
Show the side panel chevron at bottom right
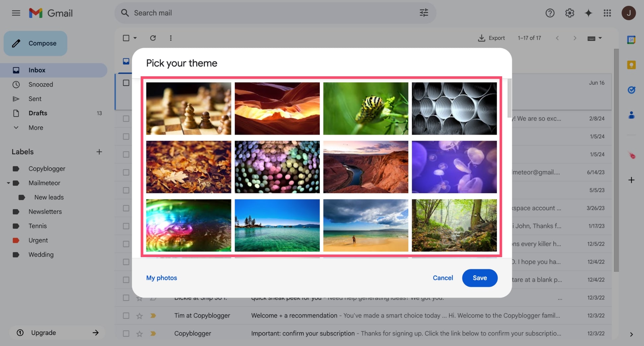coord(631,334)
